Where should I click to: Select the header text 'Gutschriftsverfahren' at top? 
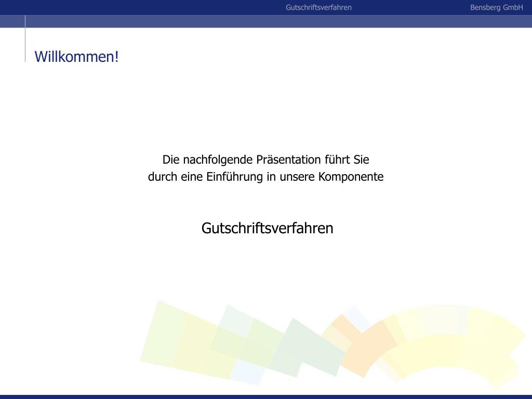pyautogui.click(x=318, y=7)
